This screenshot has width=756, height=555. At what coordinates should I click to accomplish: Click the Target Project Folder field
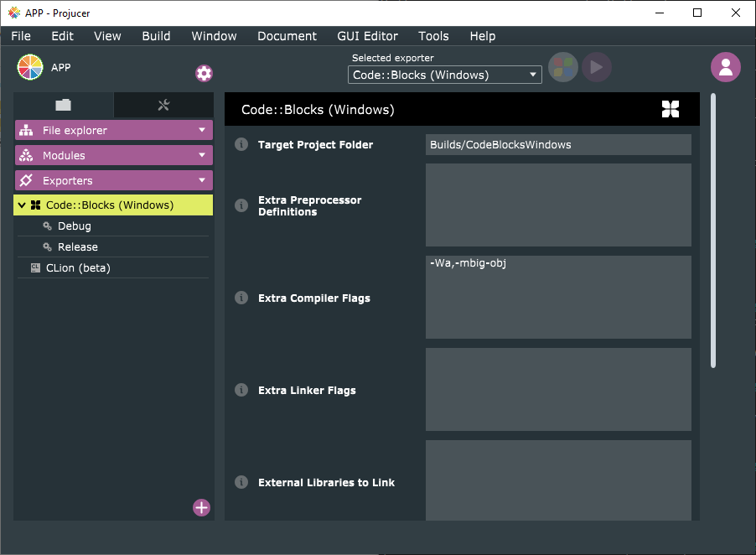pyautogui.click(x=558, y=145)
